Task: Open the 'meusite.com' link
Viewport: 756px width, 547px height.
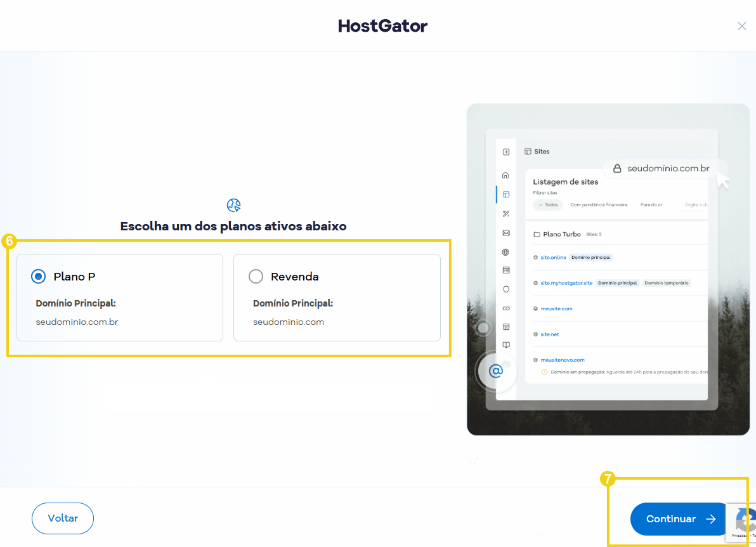Action: click(556, 308)
